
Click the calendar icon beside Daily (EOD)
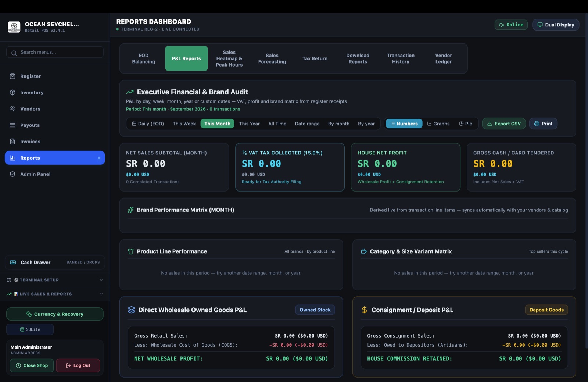pyautogui.click(x=134, y=124)
